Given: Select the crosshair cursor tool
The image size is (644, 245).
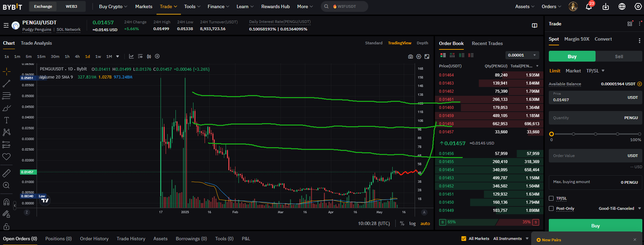Looking at the screenshot, I should point(6,71).
